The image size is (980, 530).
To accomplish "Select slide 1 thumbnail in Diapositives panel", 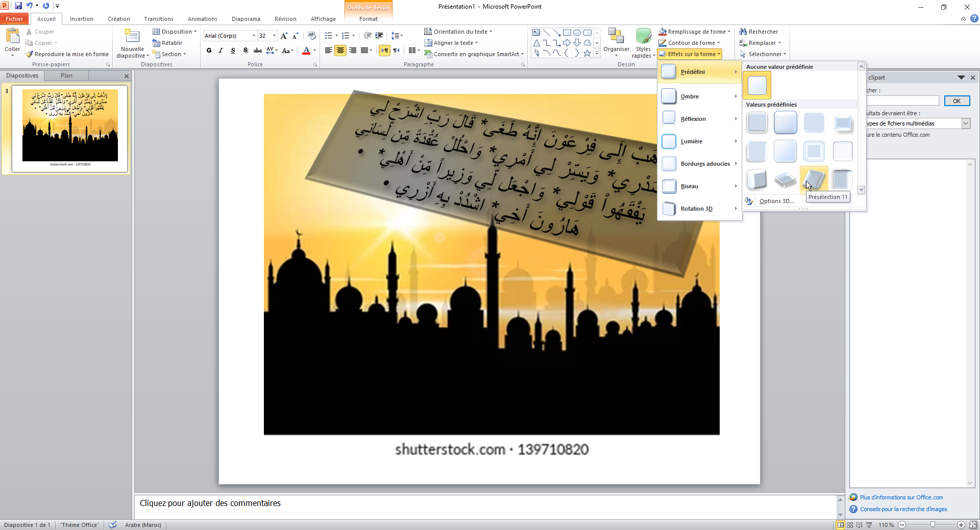I will pyautogui.click(x=70, y=129).
